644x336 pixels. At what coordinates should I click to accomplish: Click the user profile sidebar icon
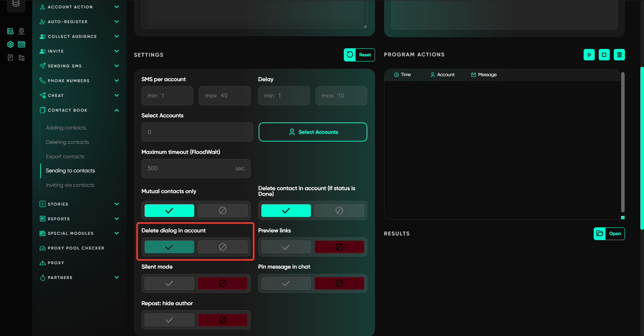click(x=21, y=31)
